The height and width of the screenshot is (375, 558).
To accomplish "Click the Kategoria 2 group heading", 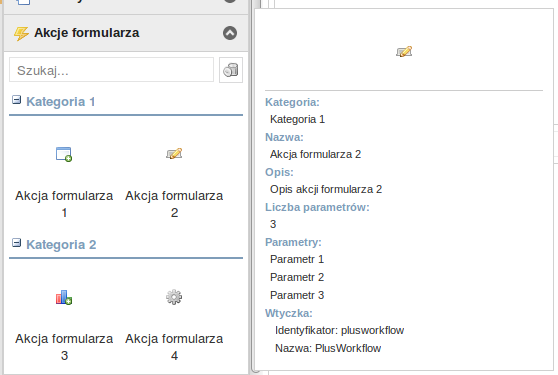I will [61, 245].
